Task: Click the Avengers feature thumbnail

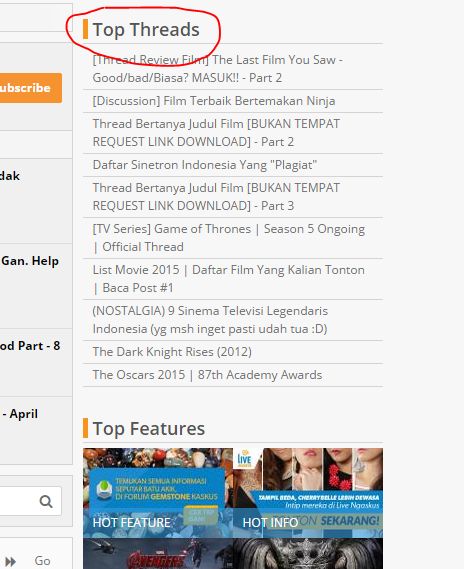Action: [158, 553]
